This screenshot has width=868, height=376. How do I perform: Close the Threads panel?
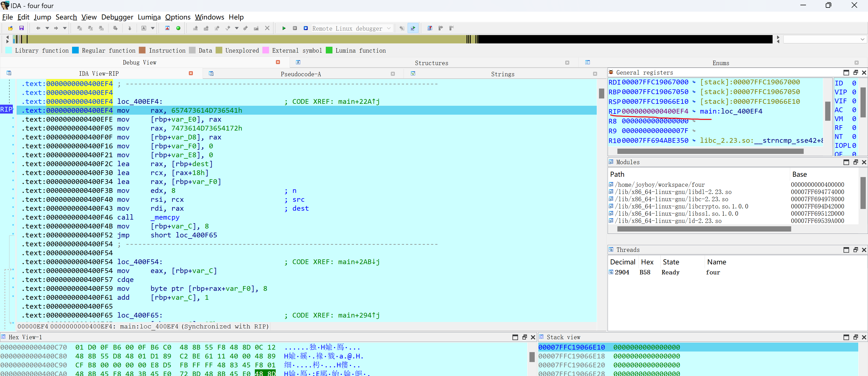pos(864,250)
